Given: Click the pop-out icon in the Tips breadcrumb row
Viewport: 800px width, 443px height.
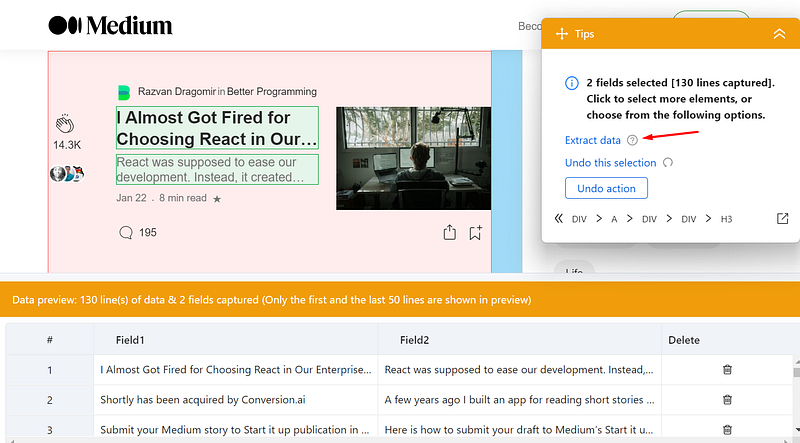Looking at the screenshot, I should pos(782,218).
